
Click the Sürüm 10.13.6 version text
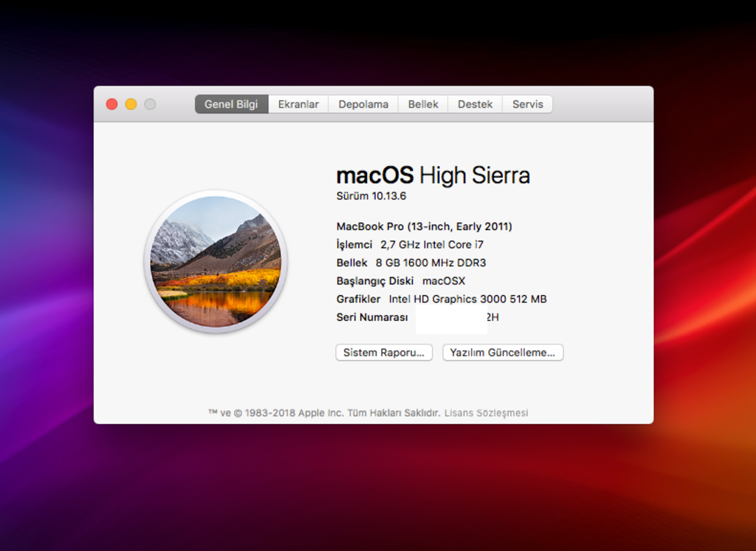tap(371, 196)
